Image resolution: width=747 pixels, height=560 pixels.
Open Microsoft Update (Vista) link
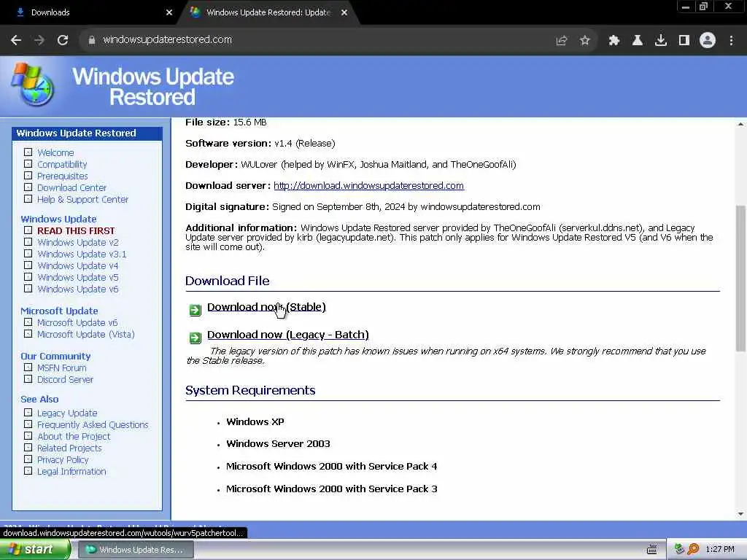click(x=86, y=334)
